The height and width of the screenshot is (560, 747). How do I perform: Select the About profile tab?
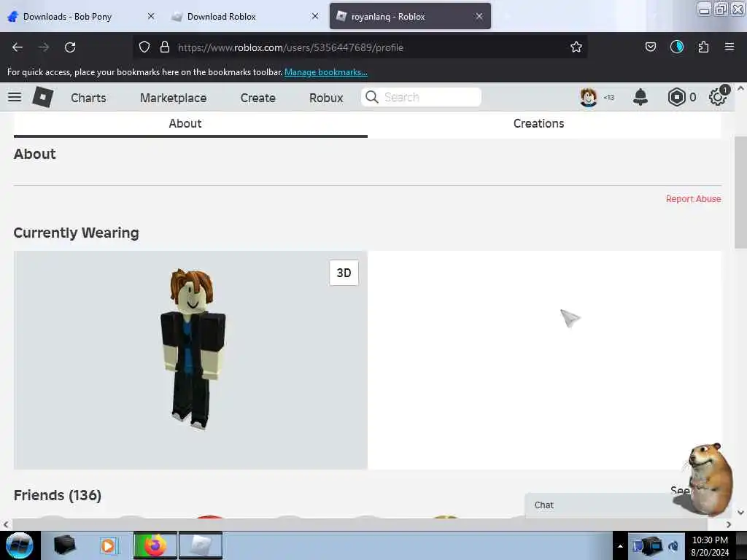[x=190, y=124]
